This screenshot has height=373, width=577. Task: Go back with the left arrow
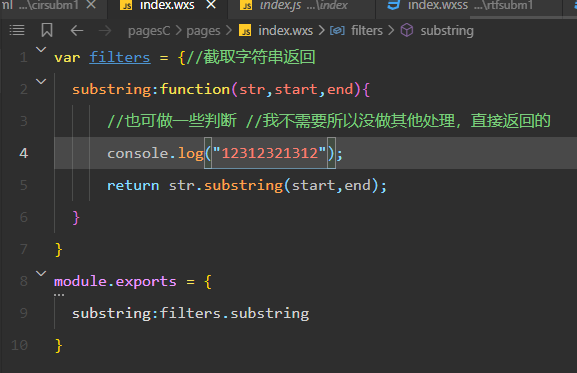pos(77,31)
